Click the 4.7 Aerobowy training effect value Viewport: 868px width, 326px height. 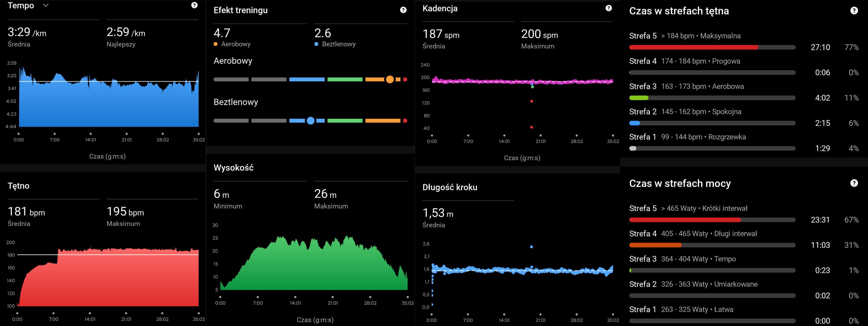(x=222, y=33)
